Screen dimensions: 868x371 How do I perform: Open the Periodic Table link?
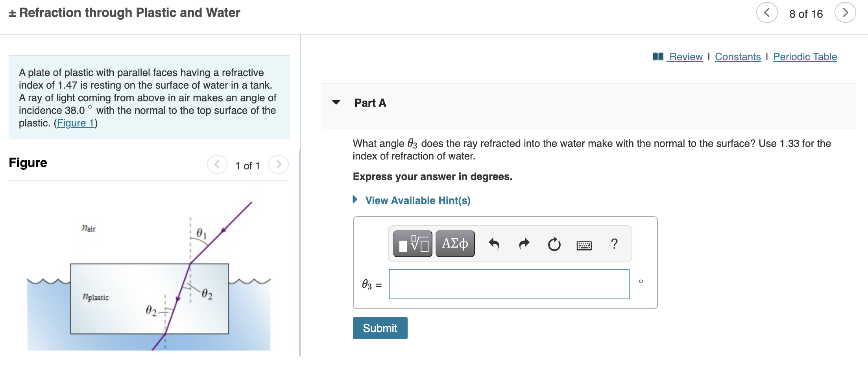click(805, 56)
